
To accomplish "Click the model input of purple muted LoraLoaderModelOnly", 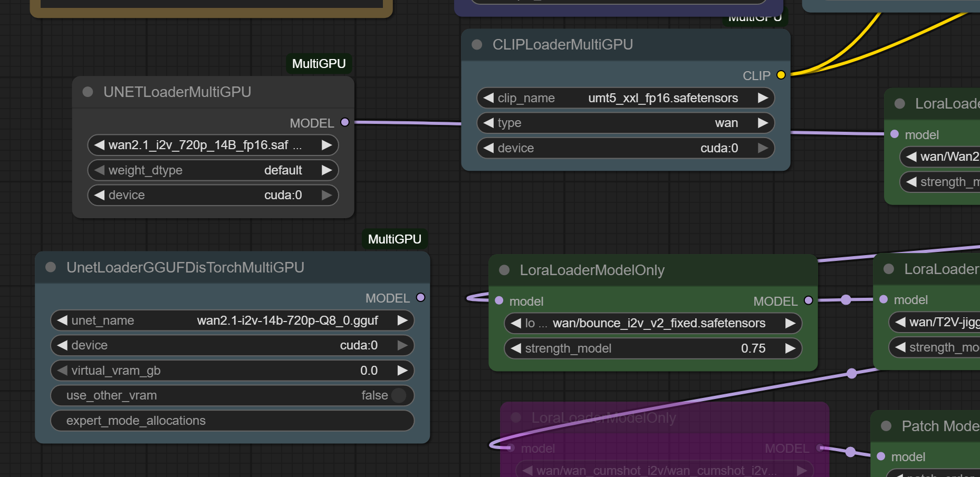I will pos(511,448).
